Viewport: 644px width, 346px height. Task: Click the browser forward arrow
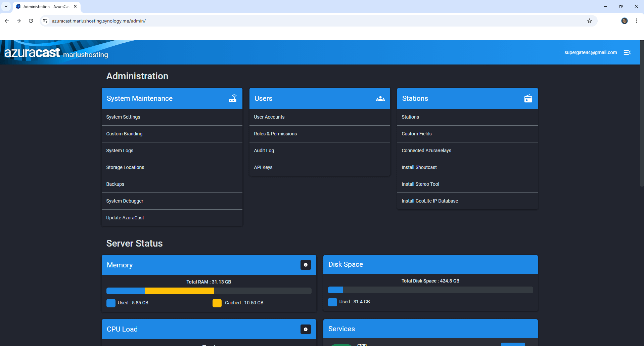[x=19, y=21]
